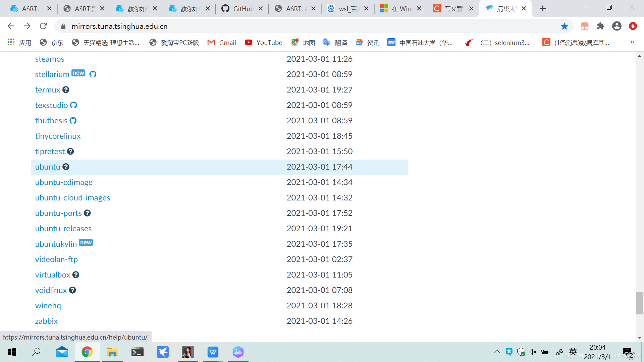Open the YouTube bookmark
Image resolution: width=644 pixels, height=362 pixels.
[x=264, y=43]
